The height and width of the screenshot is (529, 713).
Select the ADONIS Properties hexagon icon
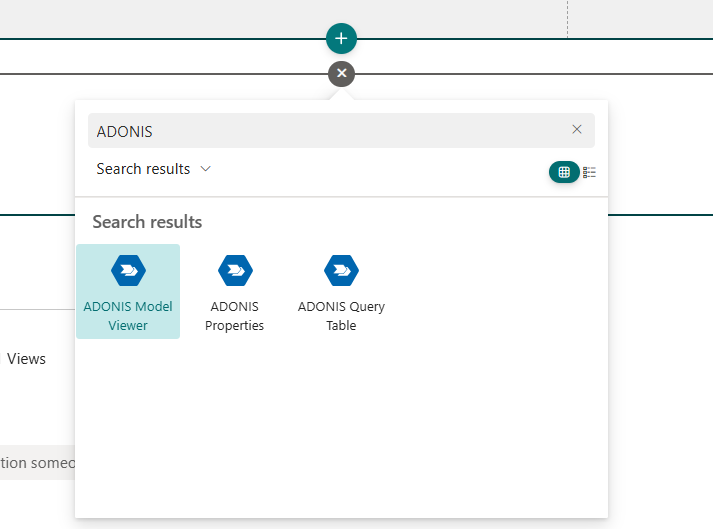click(235, 270)
